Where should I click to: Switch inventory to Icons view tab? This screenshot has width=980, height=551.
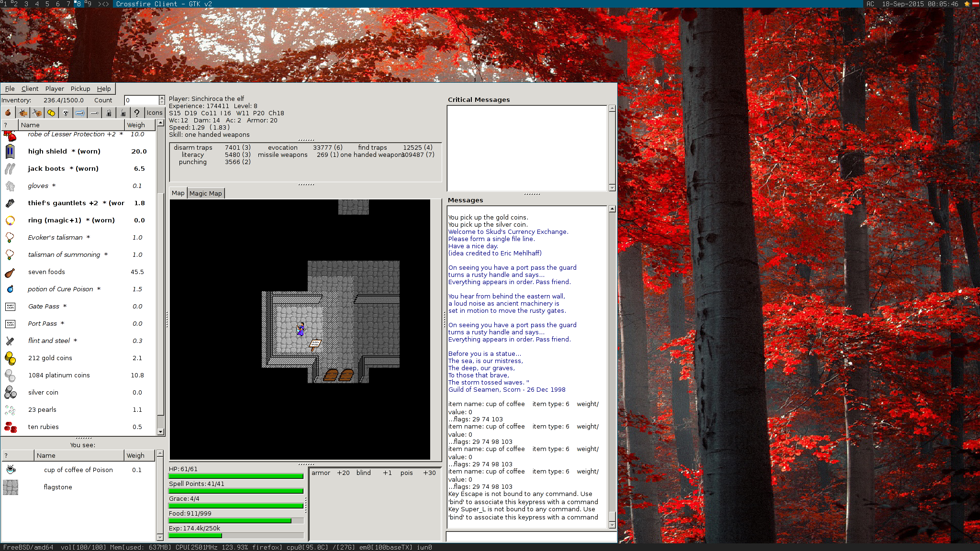(x=155, y=113)
